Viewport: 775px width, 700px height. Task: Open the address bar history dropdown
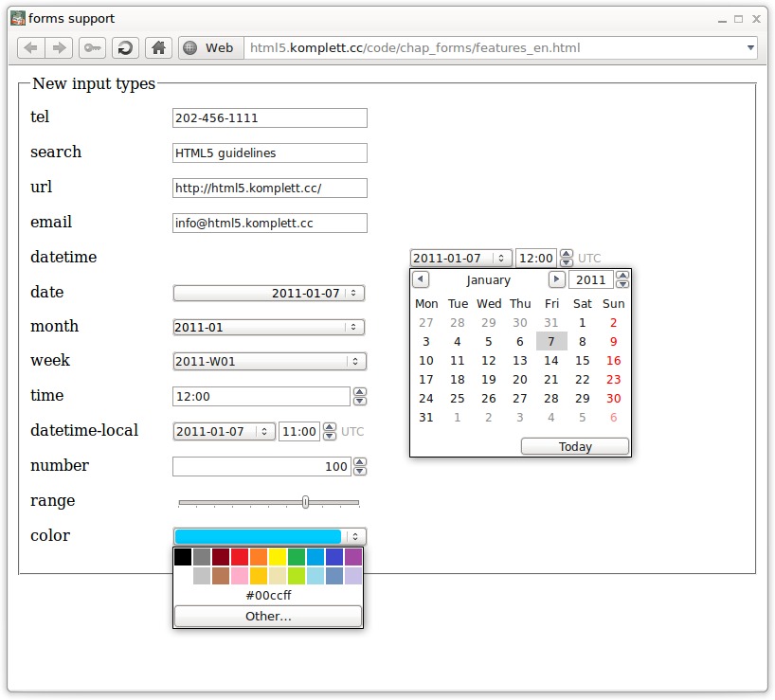pyautogui.click(x=750, y=48)
